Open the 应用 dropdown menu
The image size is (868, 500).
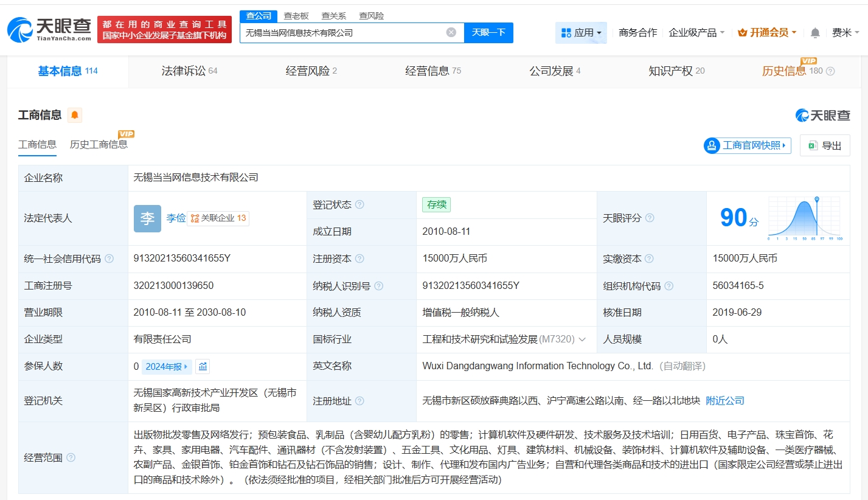pyautogui.click(x=581, y=33)
